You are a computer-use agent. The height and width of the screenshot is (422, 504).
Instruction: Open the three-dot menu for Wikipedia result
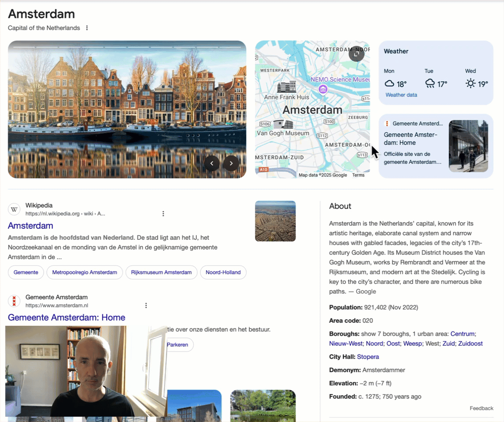coord(163,213)
